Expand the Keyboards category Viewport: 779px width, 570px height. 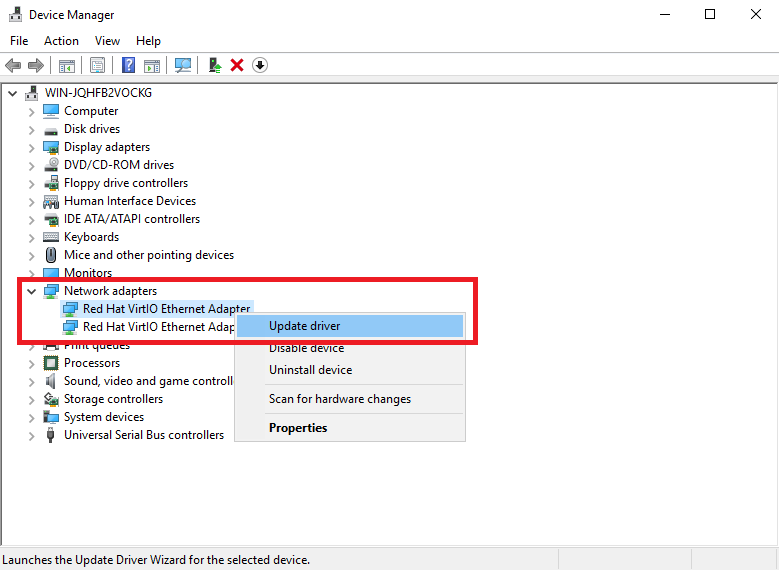(32, 238)
